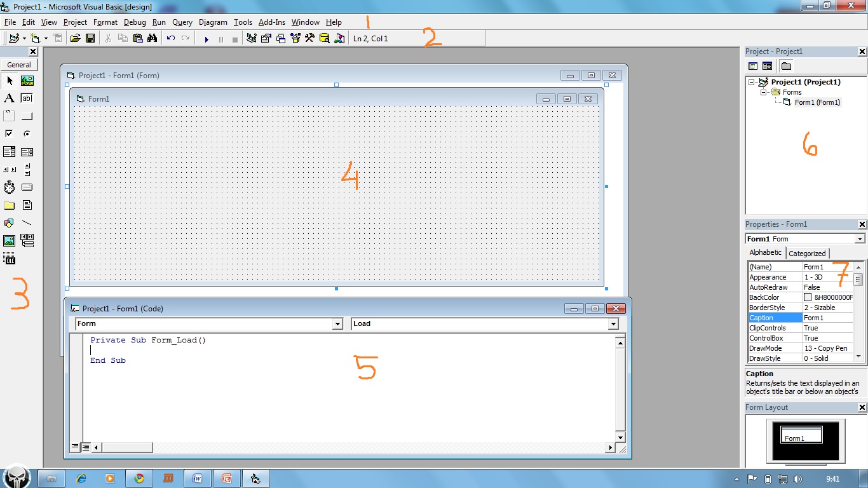Toggle Folders view in Project Explorer
This screenshot has height=488, width=868.
[x=786, y=65]
